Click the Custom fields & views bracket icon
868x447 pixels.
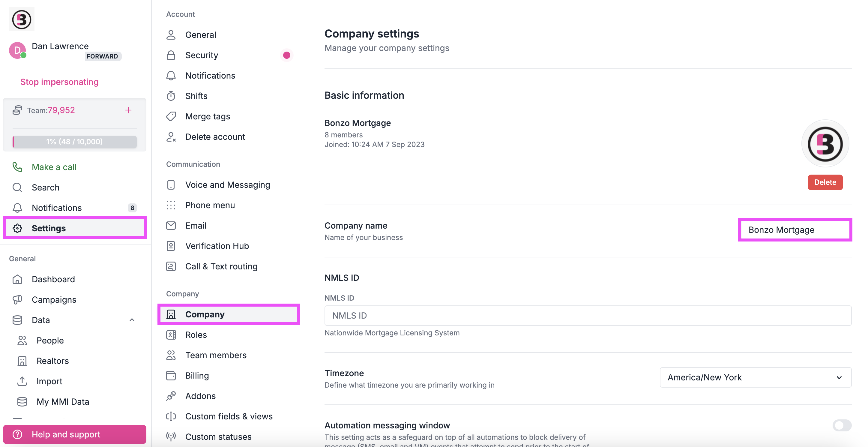click(x=171, y=416)
